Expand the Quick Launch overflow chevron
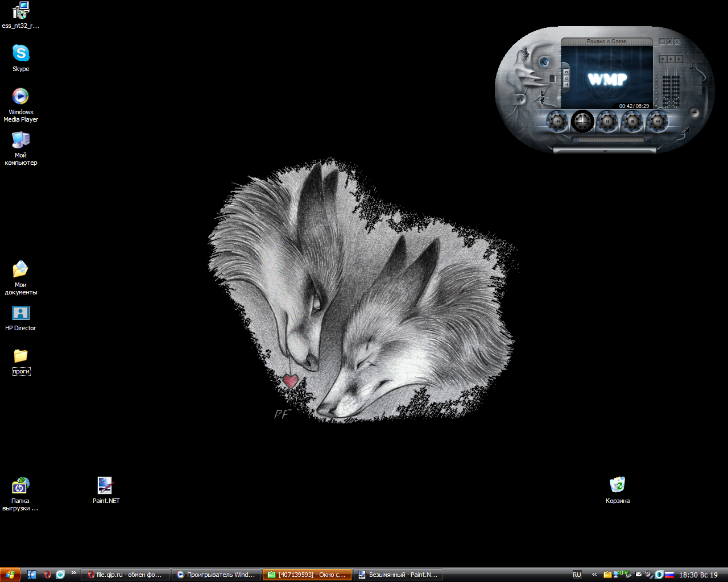 click(73, 573)
